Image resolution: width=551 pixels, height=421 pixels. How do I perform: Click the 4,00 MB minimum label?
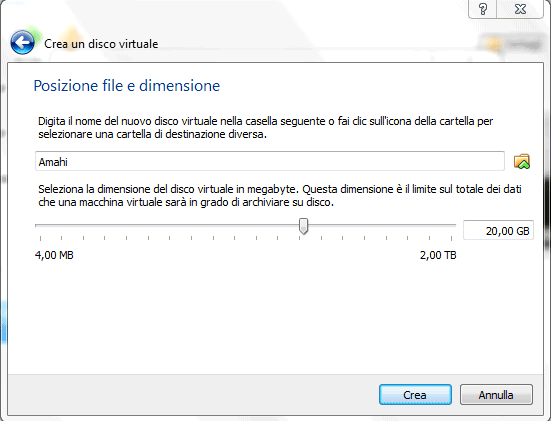tap(54, 255)
